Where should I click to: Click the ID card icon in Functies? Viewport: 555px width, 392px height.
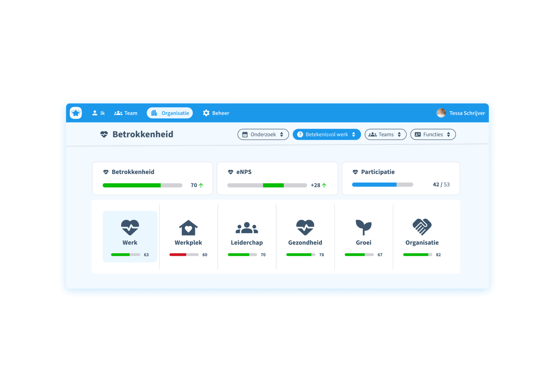click(418, 134)
